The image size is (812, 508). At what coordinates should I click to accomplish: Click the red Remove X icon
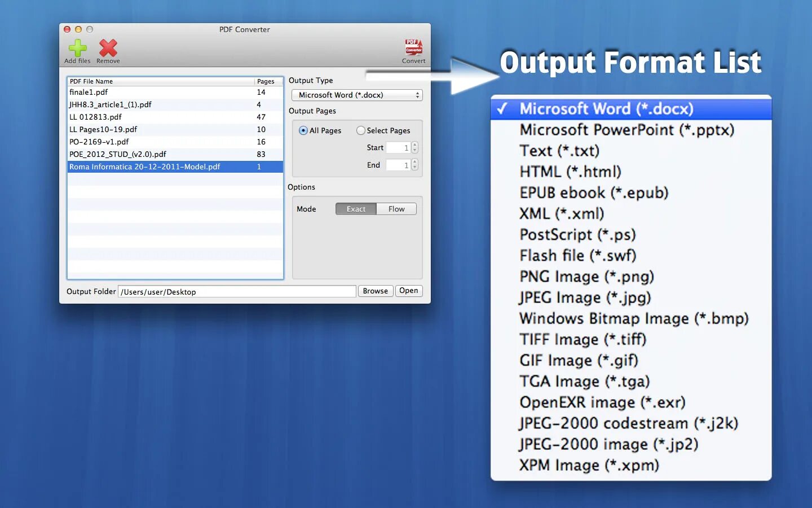click(x=108, y=48)
